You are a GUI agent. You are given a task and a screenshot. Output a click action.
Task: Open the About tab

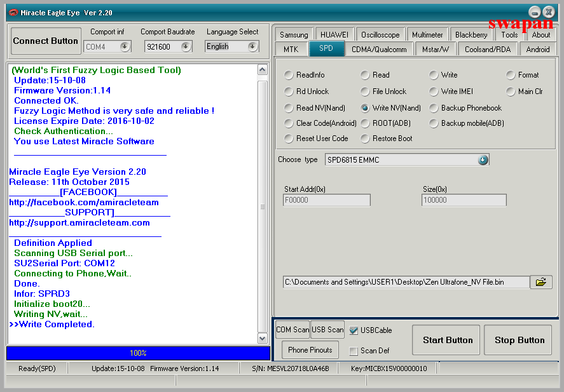pos(540,35)
